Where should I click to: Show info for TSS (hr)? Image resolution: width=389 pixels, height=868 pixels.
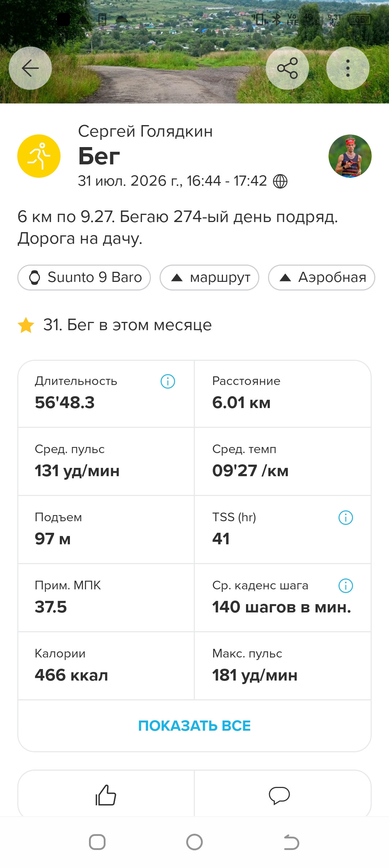click(x=346, y=518)
